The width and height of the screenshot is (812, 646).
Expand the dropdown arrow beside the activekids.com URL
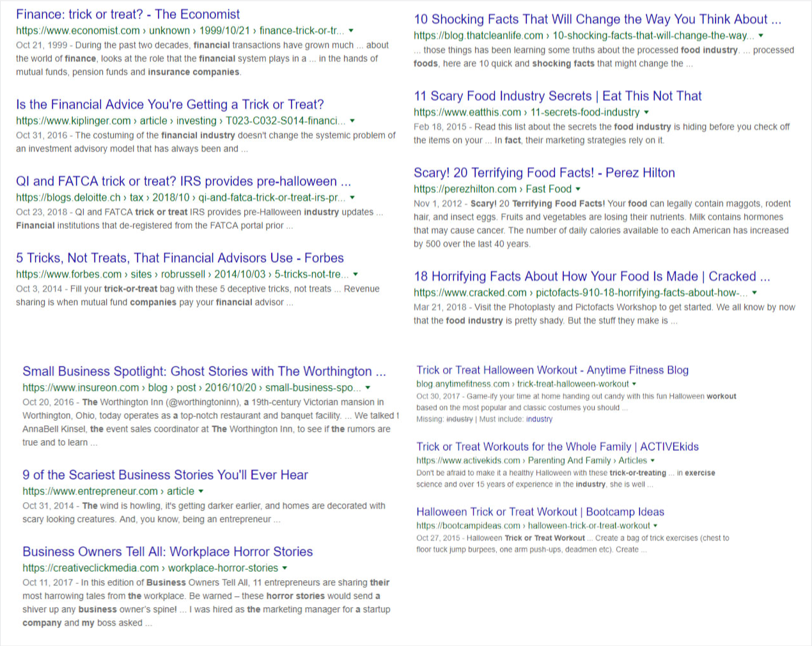tap(652, 461)
